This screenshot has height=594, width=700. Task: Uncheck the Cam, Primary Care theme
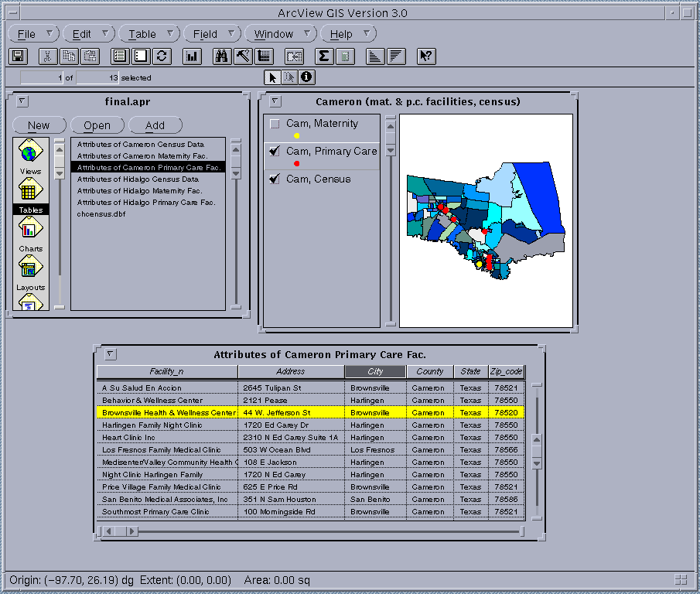click(275, 152)
